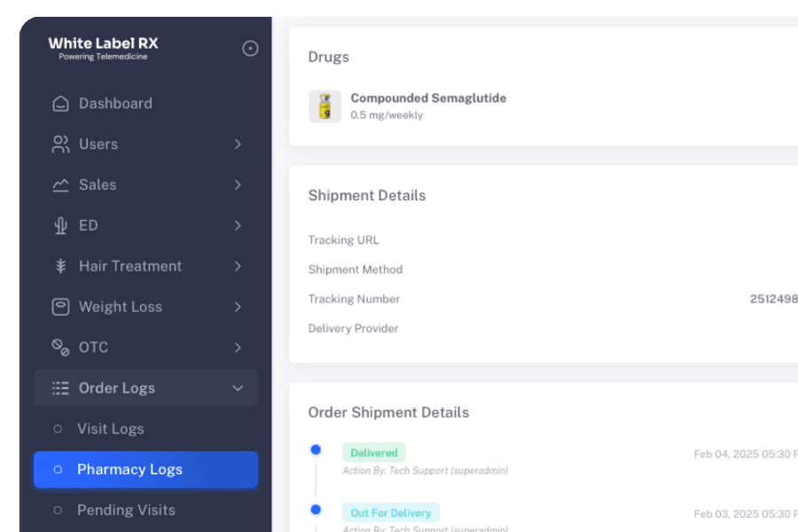Image resolution: width=798 pixels, height=532 pixels.
Task: Expand the Hair Treatment chevron
Action: (238, 266)
